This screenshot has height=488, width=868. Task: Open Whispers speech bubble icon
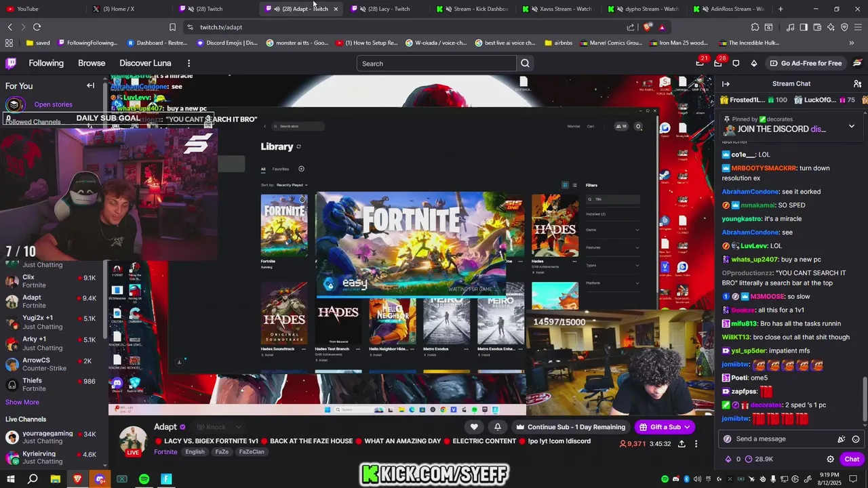tap(736, 63)
